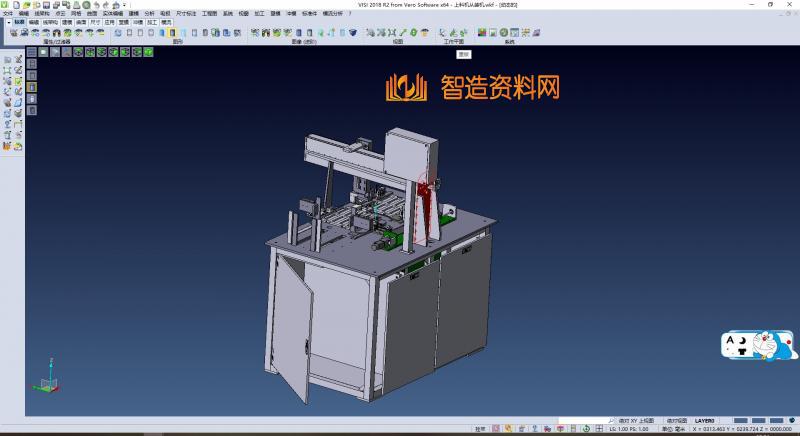Click the top icon in left vertical toolbar
Image resolution: width=800 pixels, height=436 pixels.
(x=7, y=60)
